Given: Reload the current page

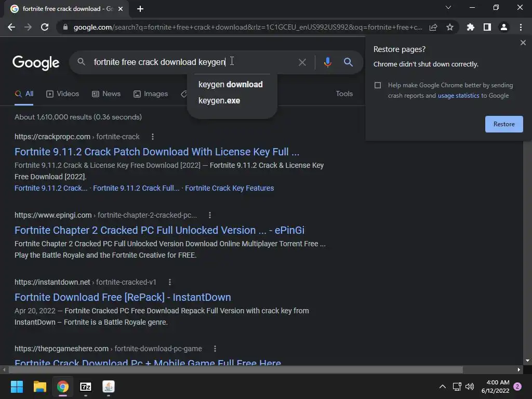Looking at the screenshot, I should 45,27.
